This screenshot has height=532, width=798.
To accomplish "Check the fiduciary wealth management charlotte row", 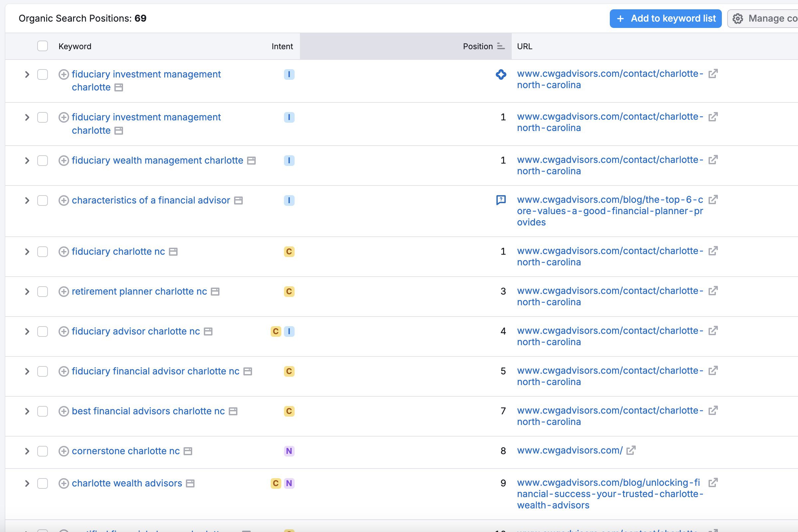I will click(x=43, y=161).
